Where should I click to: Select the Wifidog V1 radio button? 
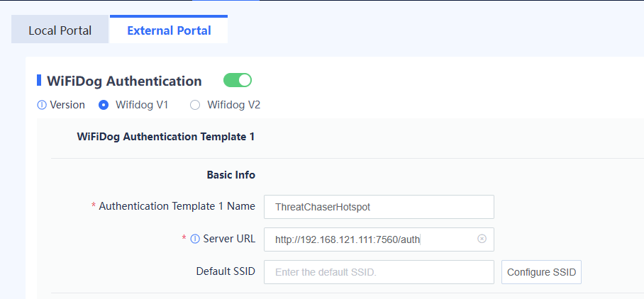(104, 105)
